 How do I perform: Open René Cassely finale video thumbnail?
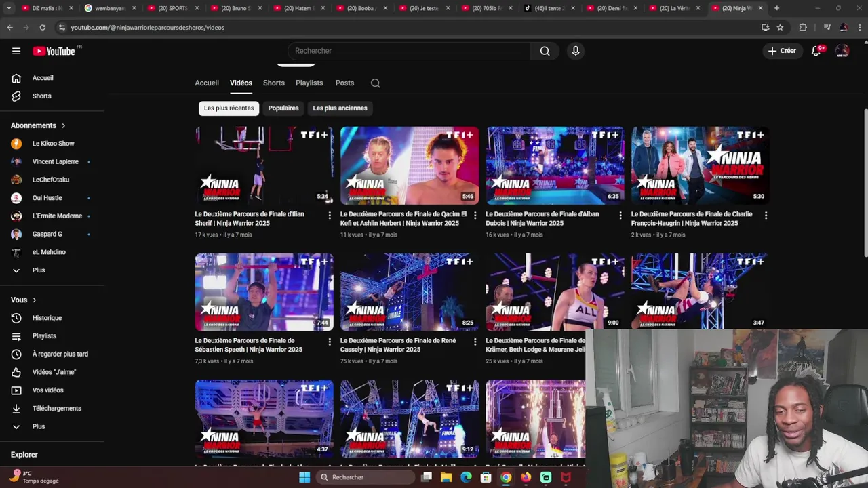pos(410,292)
